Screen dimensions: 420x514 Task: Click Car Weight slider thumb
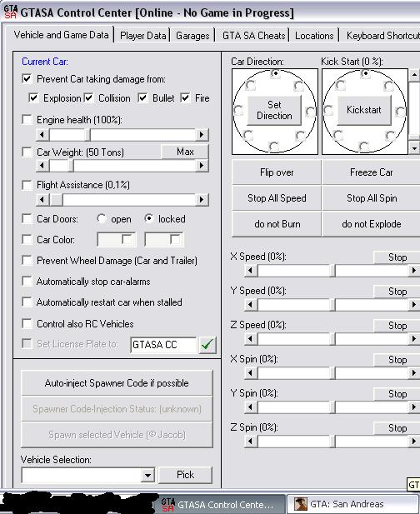[x=71, y=166]
